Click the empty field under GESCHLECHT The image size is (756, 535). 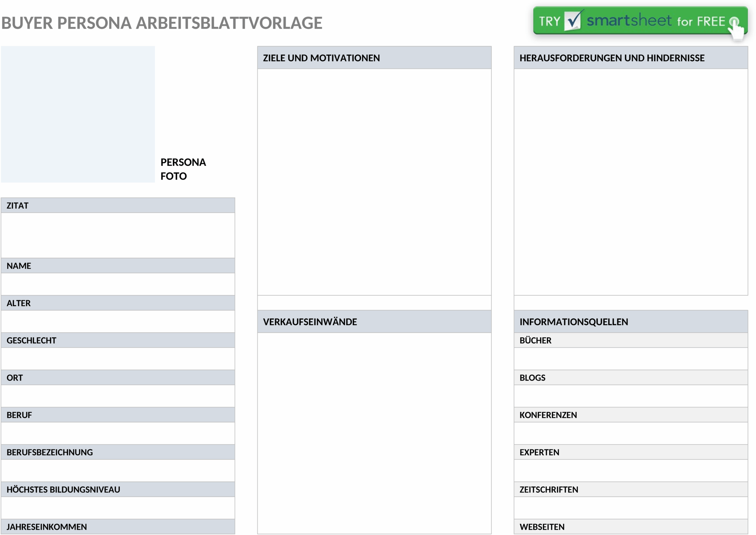(118, 359)
